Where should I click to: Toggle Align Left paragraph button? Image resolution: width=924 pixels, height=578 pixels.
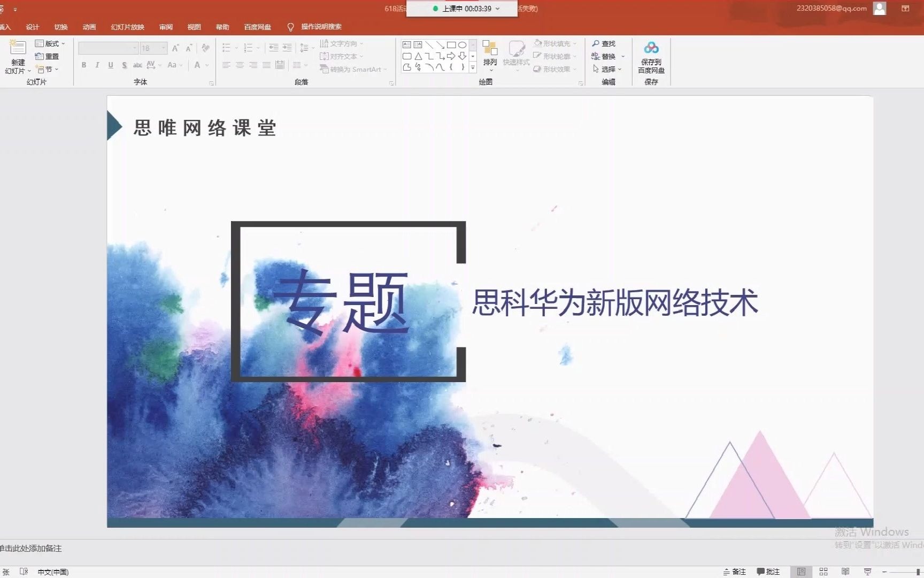pos(226,65)
